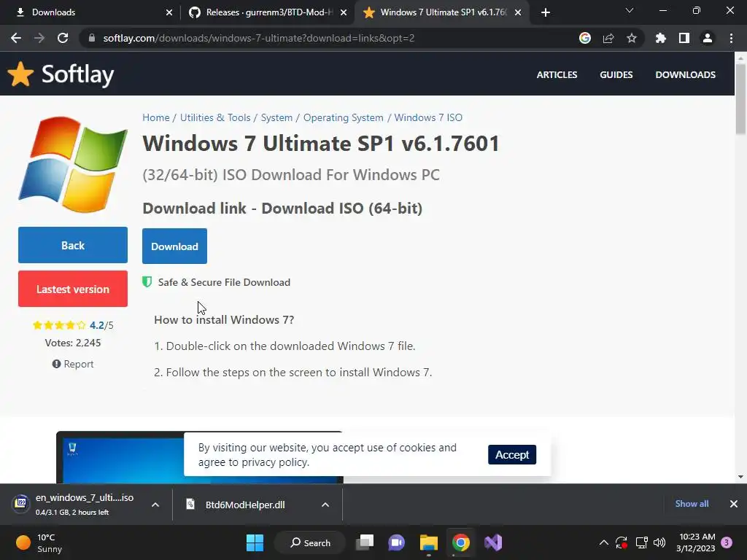The height and width of the screenshot is (560, 747).
Task: Launch the Teams chat taskbar icon
Action: 396,542
